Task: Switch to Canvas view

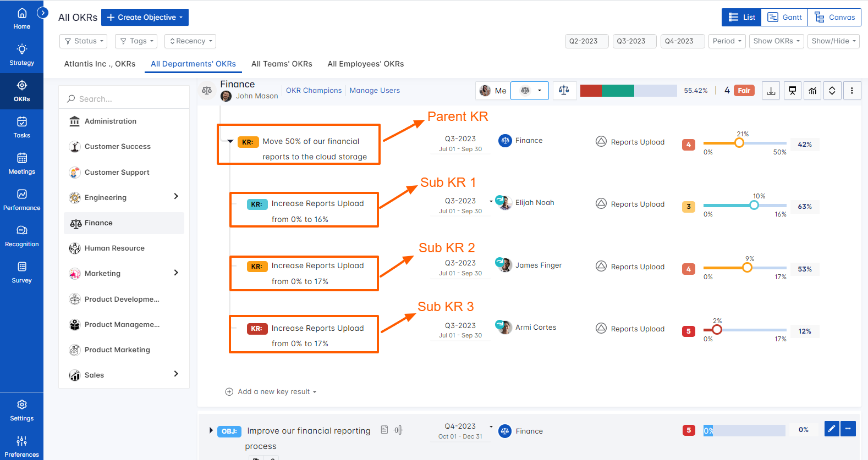Action: tap(834, 18)
